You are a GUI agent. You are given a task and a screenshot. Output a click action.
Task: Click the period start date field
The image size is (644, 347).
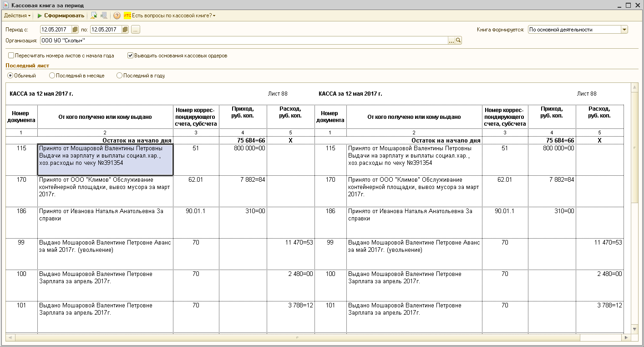[56, 30]
